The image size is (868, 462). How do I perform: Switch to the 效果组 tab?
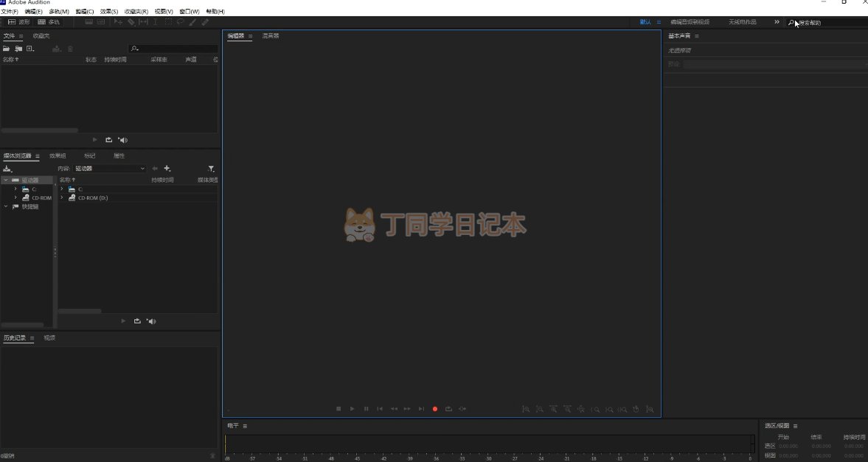tap(58, 156)
